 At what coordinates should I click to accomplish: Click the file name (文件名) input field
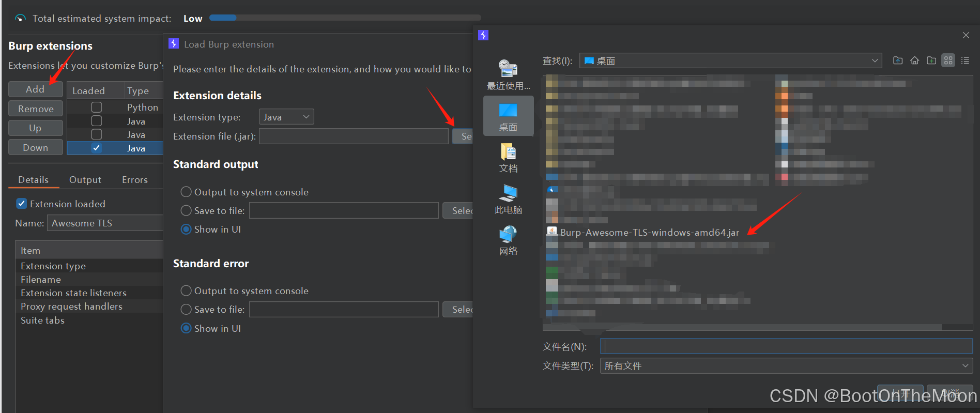[x=786, y=346]
